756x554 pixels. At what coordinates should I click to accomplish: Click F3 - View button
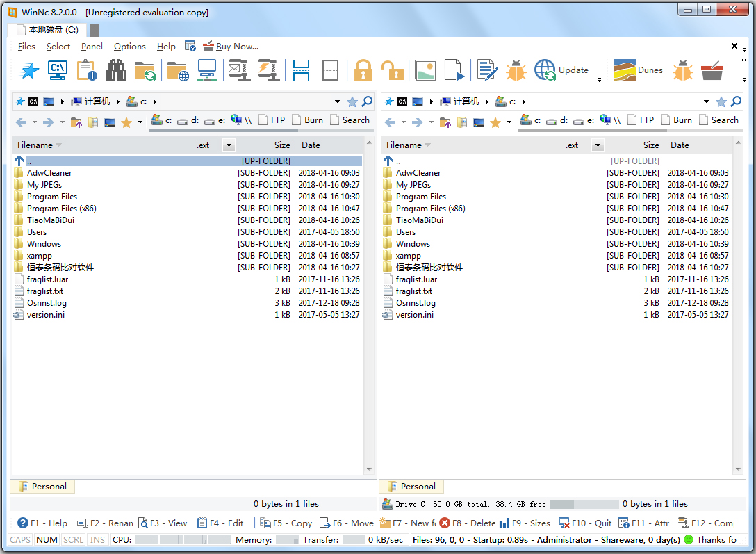coord(163,523)
